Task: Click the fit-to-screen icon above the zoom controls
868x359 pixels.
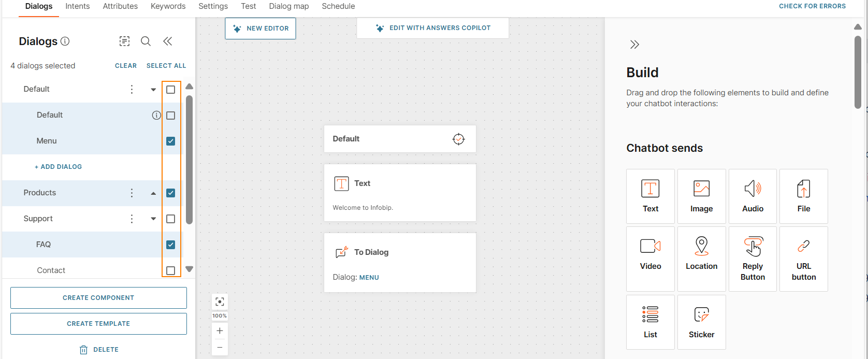Action: (220, 301)
